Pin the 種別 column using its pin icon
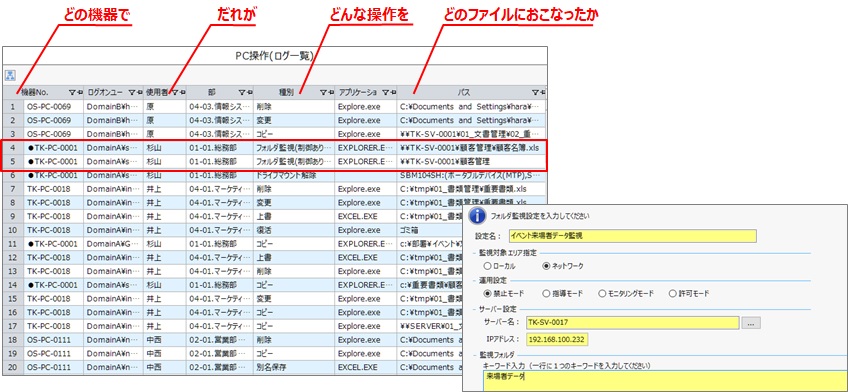 tap(330, 92)
